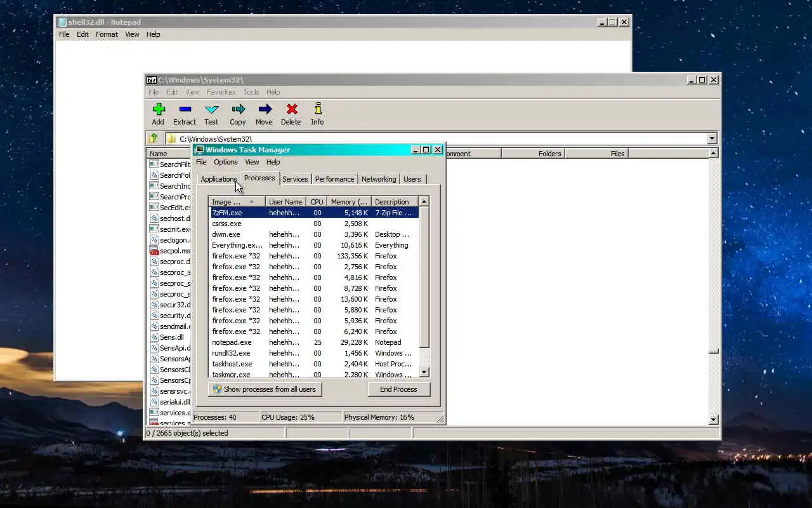Screen dimensions: 812x508
Task: Select the sendmail file icon in 7-Zip
Action: point(154,326)
